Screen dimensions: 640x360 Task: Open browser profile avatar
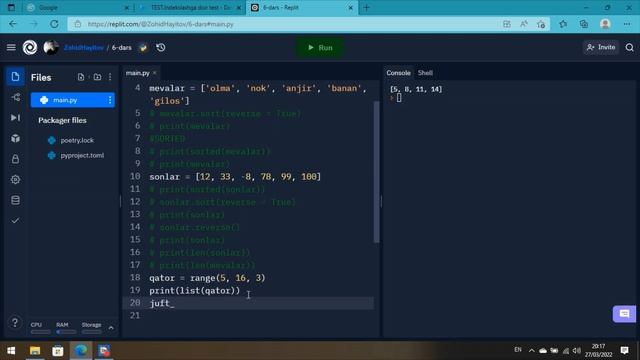tap(605, 24)
